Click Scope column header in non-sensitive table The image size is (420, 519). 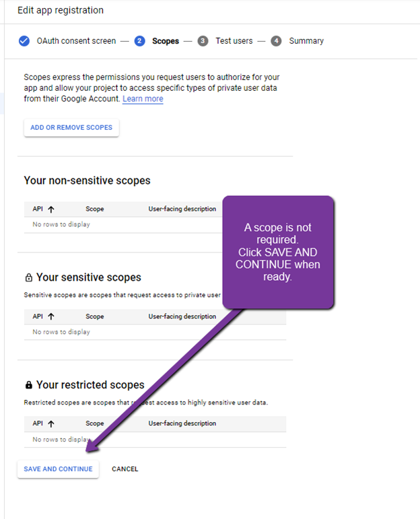[x=95, y=209]
